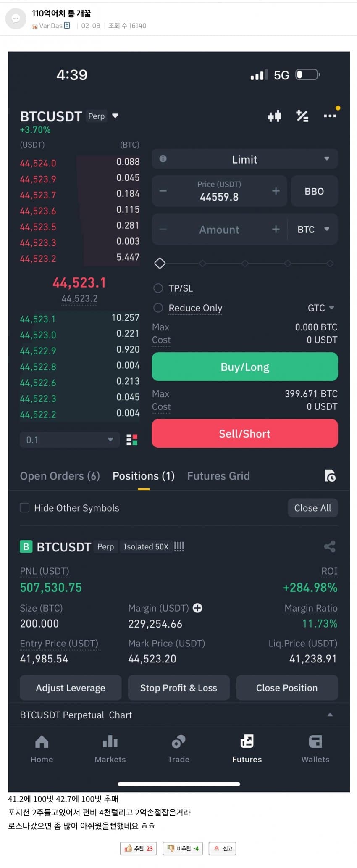
Task: Click the amount percentage slider handle
Action: click(160, 264)
